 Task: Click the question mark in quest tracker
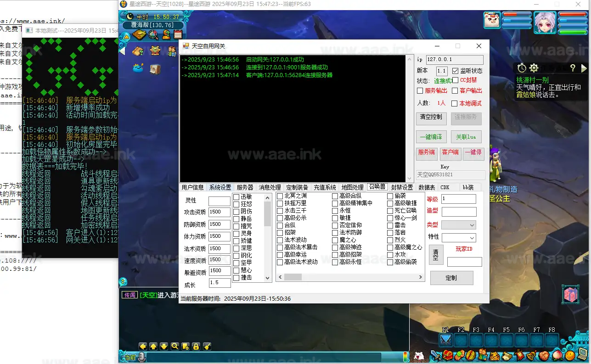pos(573,68)
